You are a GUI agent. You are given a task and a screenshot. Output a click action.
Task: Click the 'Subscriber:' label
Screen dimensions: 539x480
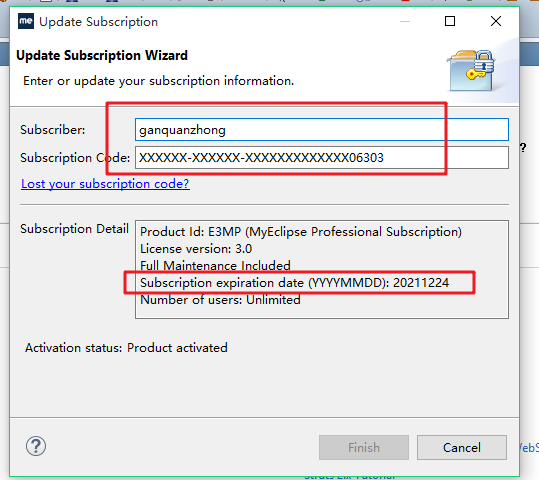pos(53,130)
